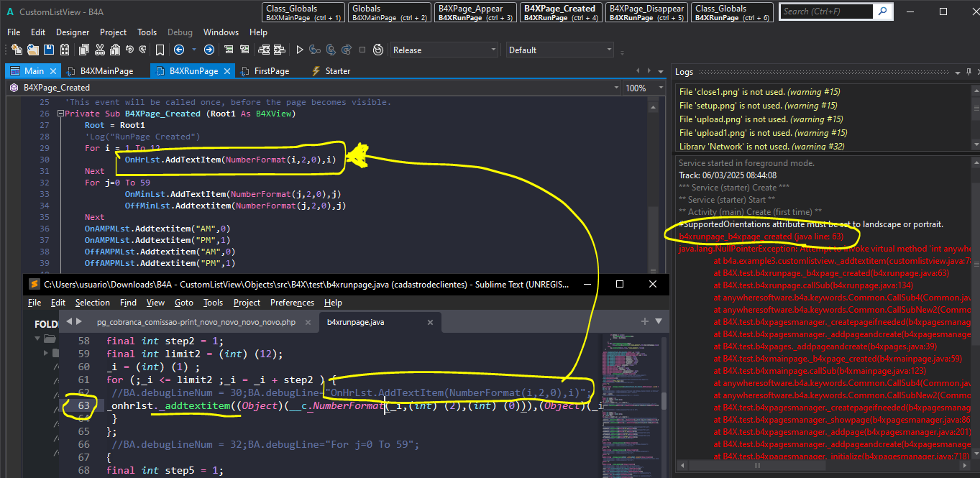Close the Main tab
Screen dimensions: 980x478
tap(53, 71)
